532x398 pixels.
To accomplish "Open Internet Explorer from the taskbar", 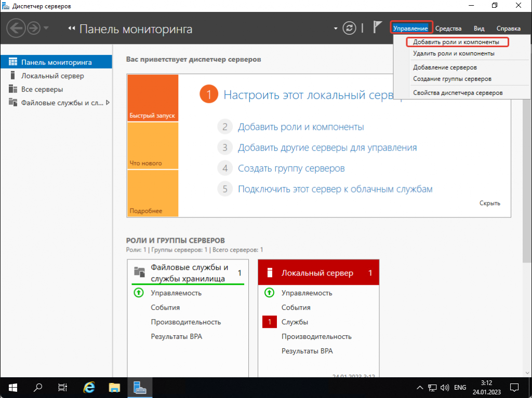I will coord(89,387).
